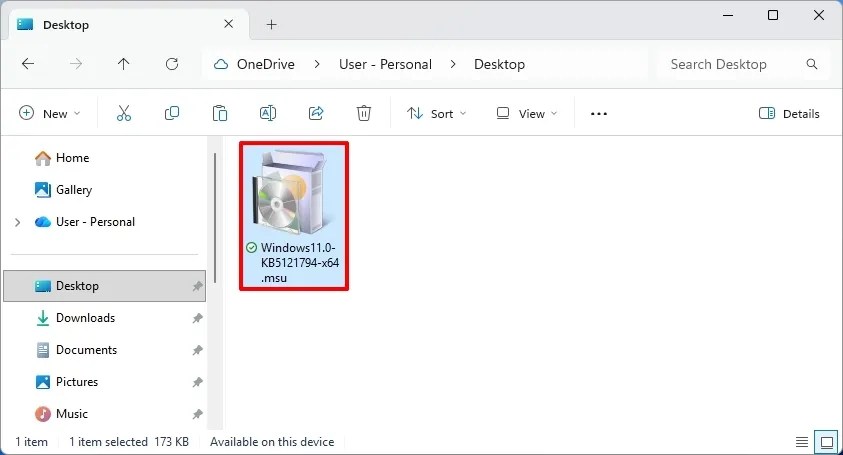Click the green sync status checkmark
843x455 pixels.
pyautogui.click(x=251, y=248)
